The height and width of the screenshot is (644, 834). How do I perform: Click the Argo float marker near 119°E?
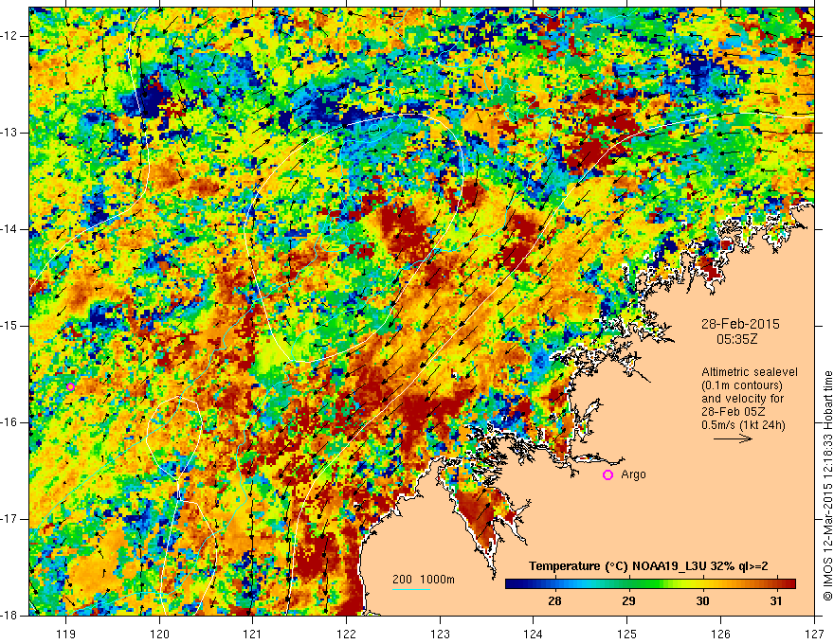click(71, 386)
